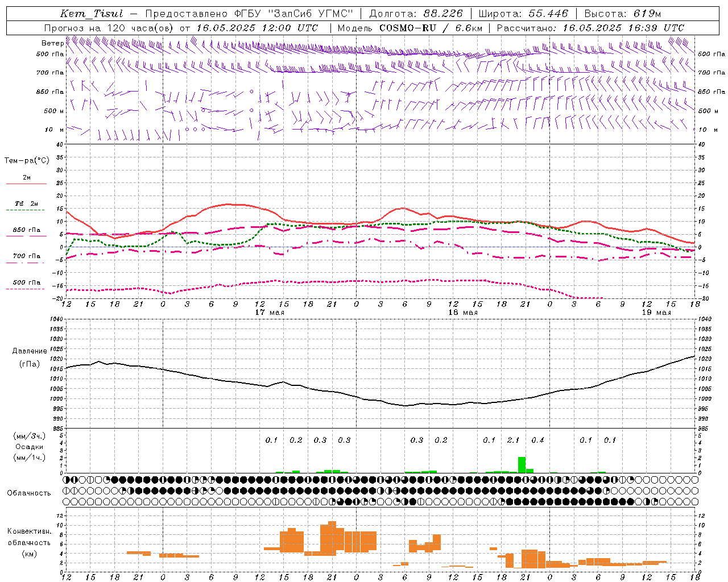728x582 pixels.
Task: Click the 2.1 precipitation amount value
Action: 514,440
